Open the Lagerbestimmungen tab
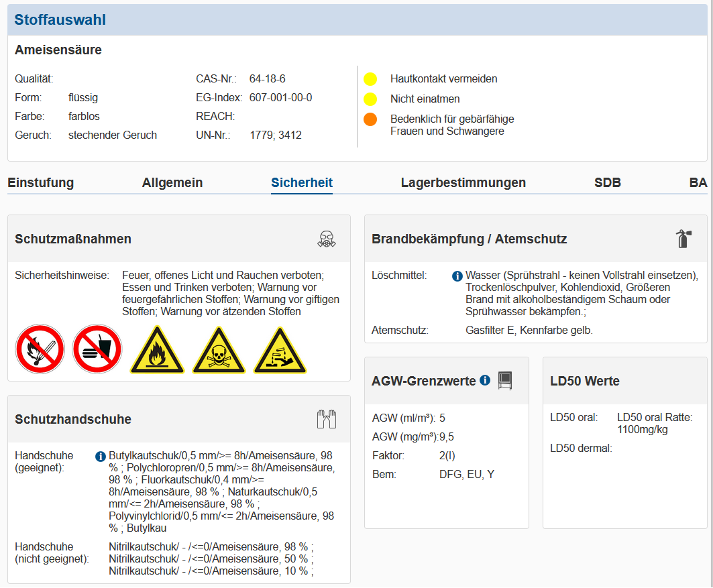The image size is (713, 588). (x=463, y=182)
